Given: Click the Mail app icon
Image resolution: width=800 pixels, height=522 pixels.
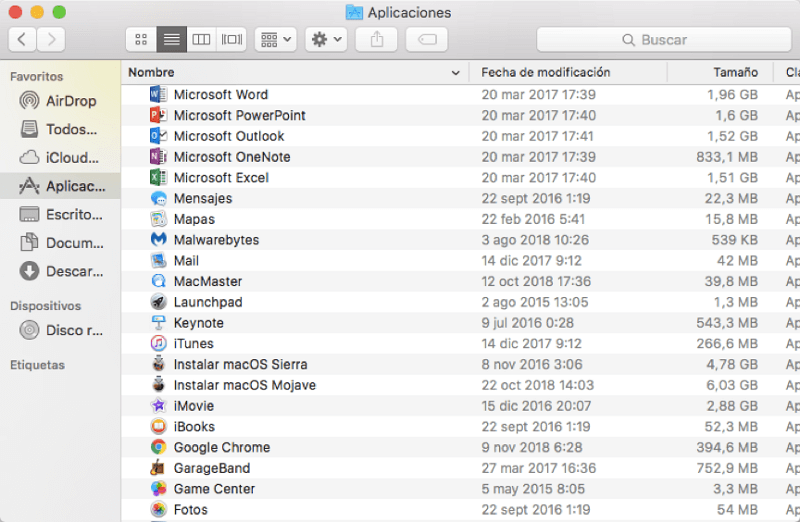Looking at the screenshot, I should click(x=158, y=260).
